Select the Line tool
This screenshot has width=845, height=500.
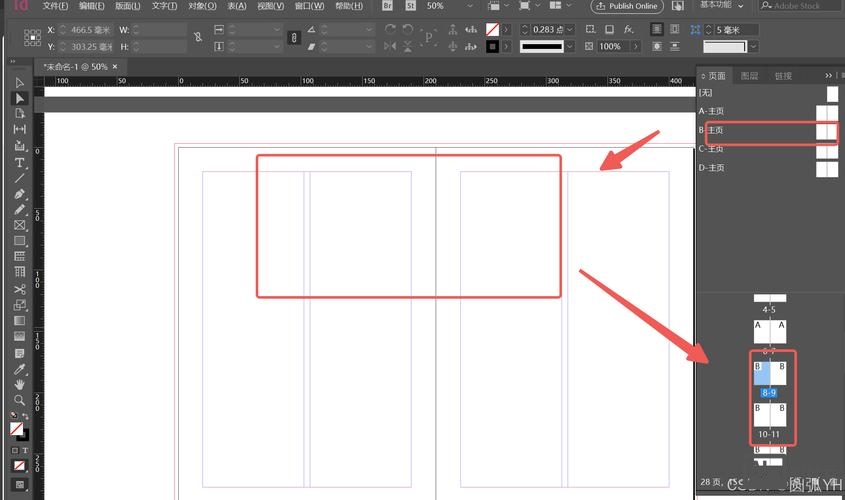click(19, 177)
